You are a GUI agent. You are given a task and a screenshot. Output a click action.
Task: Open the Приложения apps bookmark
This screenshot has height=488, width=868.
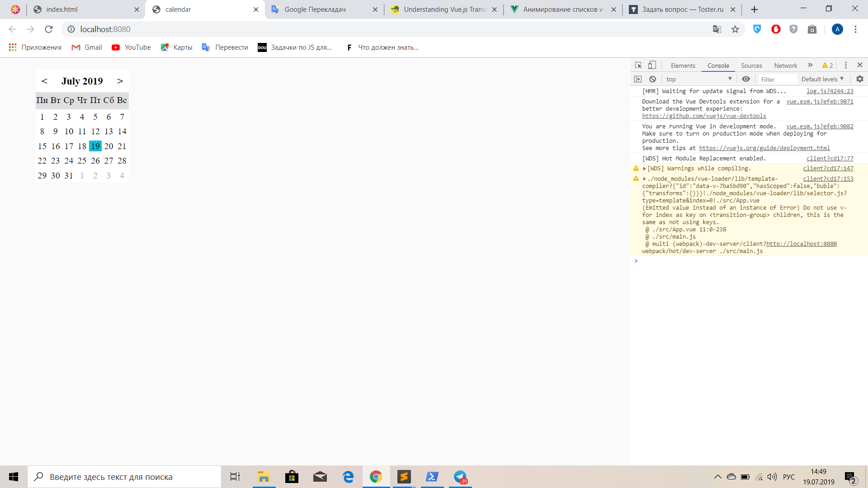[x=35, y=47]
